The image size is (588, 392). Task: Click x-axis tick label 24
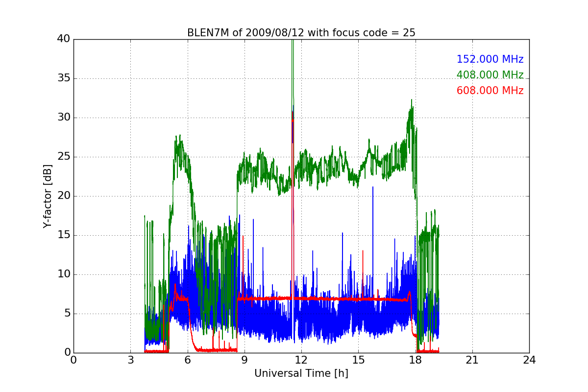(x=529, y=360)
